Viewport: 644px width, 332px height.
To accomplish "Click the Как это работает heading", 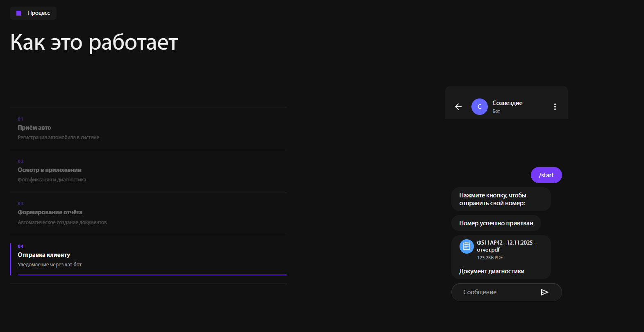I will point(94,43).
